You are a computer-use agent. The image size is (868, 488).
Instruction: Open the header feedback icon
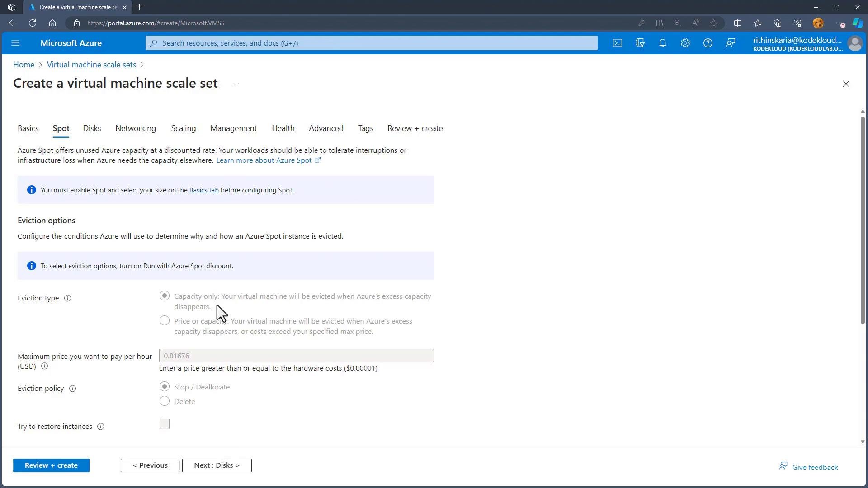[x=731, y=43]
